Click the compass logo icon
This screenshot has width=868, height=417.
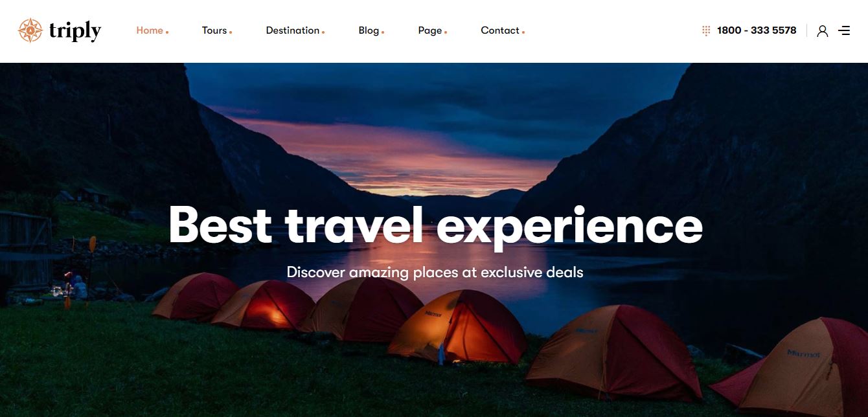[30, 30]
